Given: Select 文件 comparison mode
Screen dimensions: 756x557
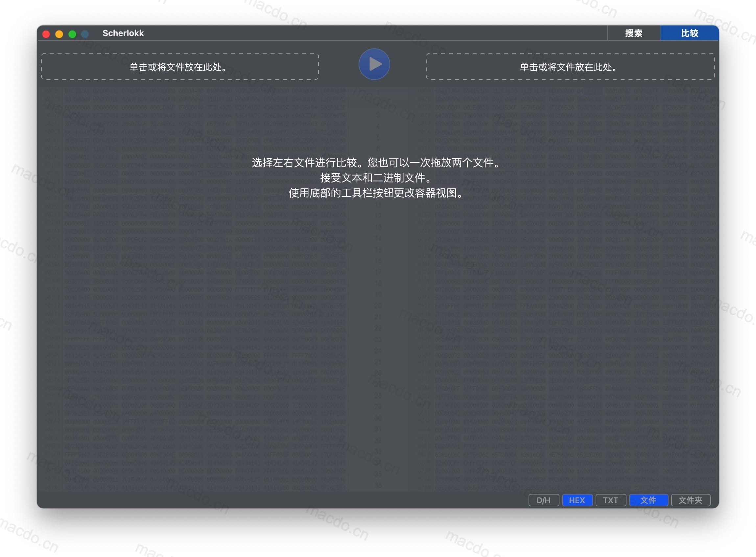Looking at the screenshot, I should 649,500.
